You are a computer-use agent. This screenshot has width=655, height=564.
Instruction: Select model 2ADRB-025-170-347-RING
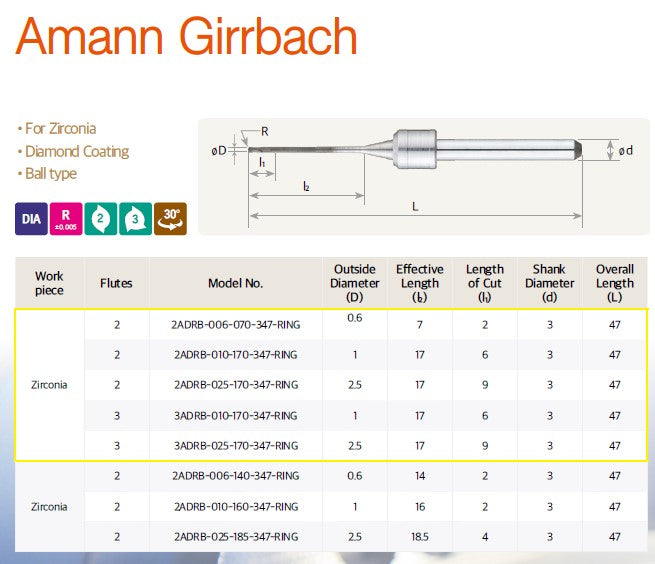(x=236, y=385)
